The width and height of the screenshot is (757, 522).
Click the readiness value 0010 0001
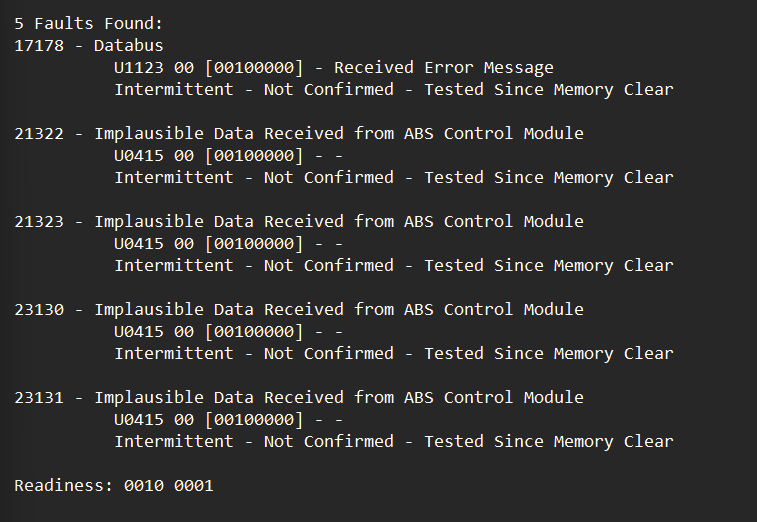tap(168, 486)
